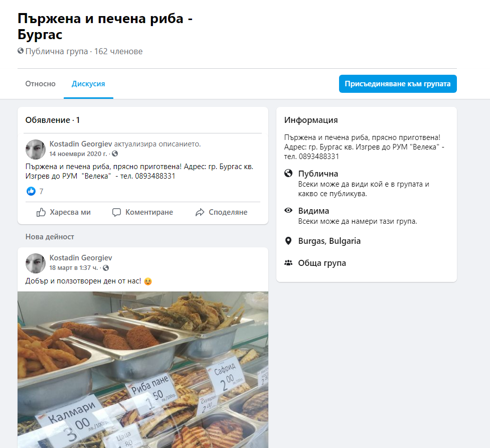
Task: Open the 18 март в 1:37 timestamp link
Action: pyautogui.click(x=73, y=267)
